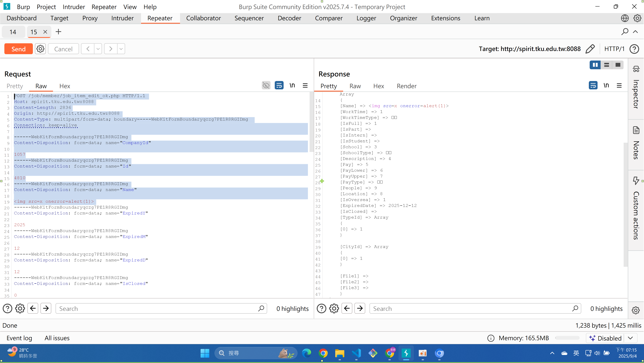The image size is (644, 363).
Task: Open Response search settings gear
Action: [x=334, y=309]
